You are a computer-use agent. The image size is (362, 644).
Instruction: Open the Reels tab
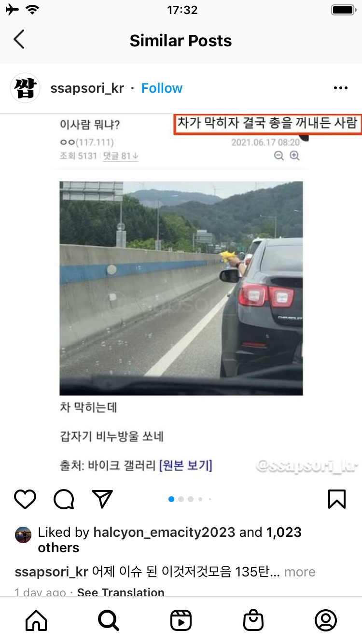click(181, 620)
